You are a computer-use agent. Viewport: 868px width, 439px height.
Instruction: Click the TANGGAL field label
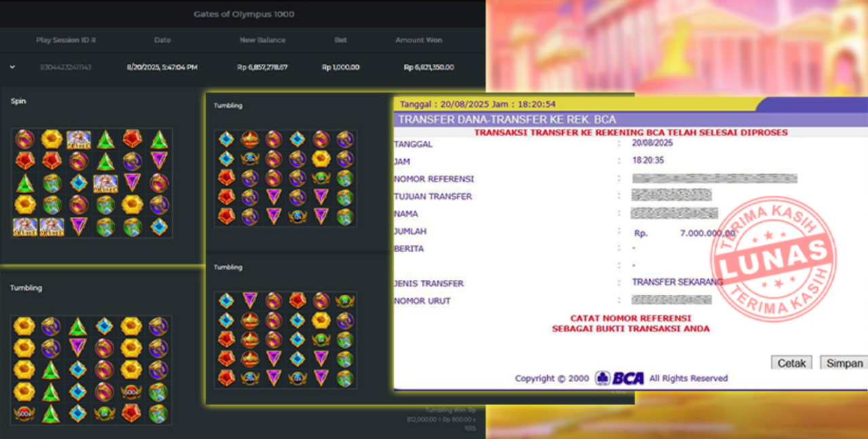tap(413, 144)
